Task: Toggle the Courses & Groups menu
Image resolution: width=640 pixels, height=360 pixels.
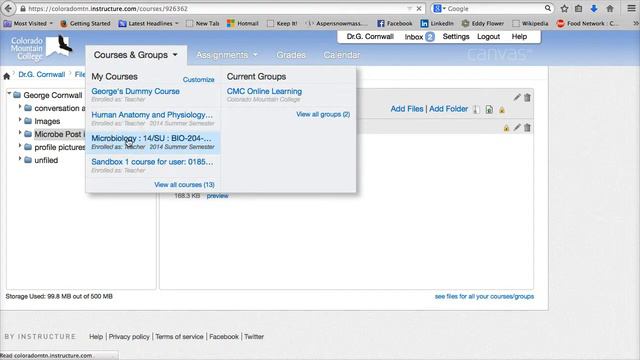Action: [x=136, y=55]
